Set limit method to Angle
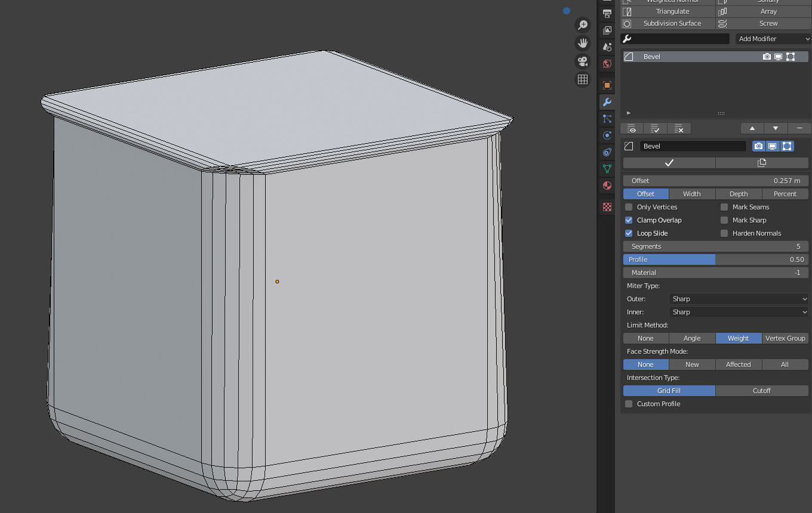The height and width of the screenshot is (513, 812). point(692,338)
